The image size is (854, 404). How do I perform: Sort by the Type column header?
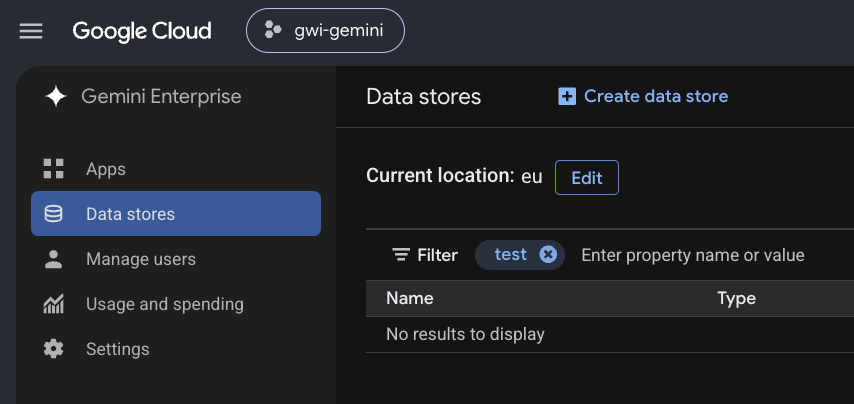[736, 298]
